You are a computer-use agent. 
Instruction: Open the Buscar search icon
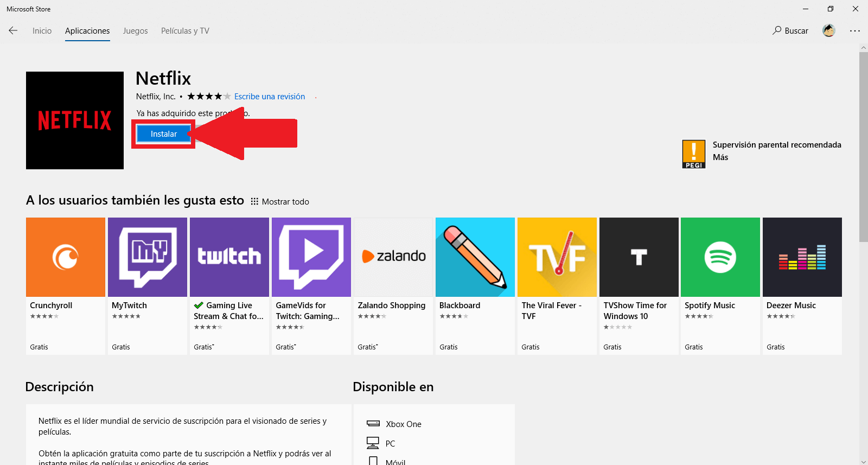[777, 31]
